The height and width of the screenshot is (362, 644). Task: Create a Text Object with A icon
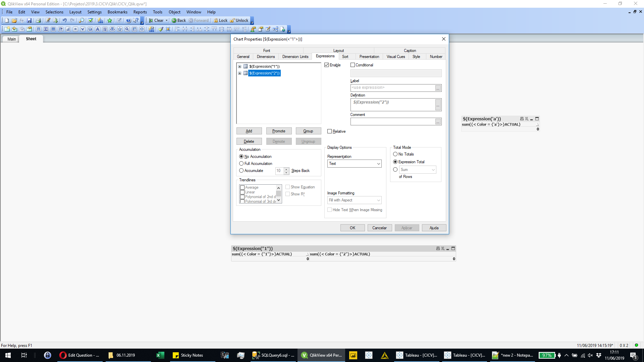98,29
